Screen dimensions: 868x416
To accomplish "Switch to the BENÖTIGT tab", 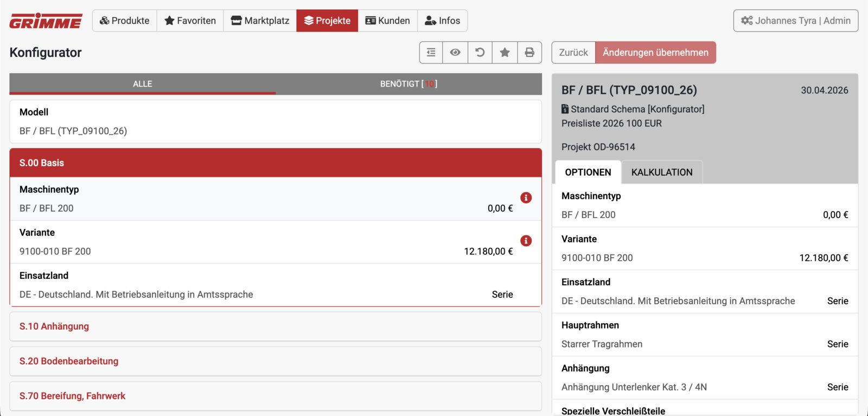I will (409, 84).
